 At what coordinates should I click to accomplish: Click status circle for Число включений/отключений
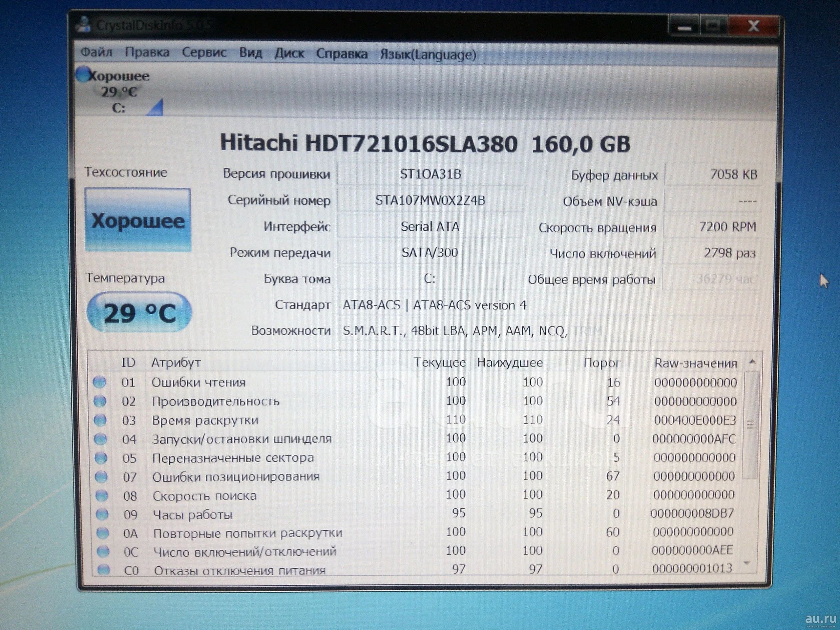click(x=103, y=551)
